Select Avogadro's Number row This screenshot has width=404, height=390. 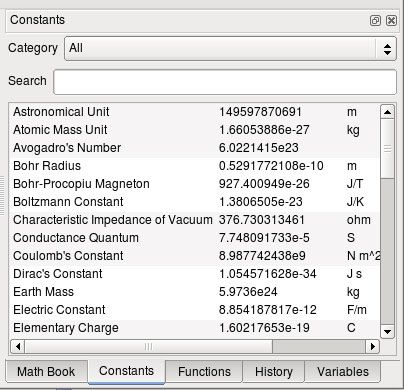pos(195,148)
